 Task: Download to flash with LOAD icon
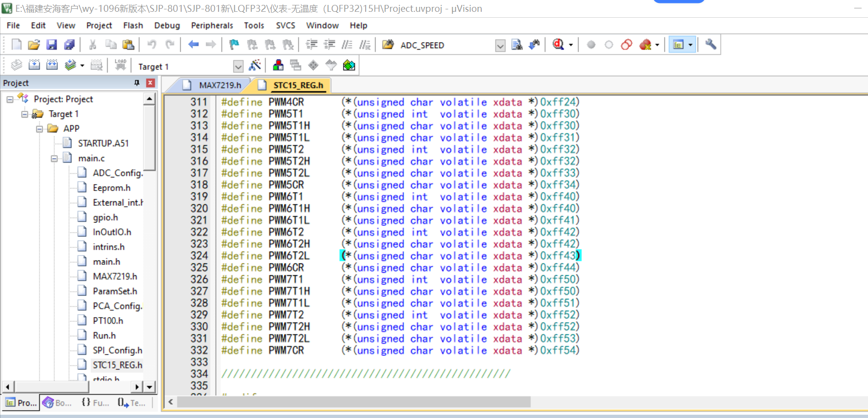[x=121, y=65]
